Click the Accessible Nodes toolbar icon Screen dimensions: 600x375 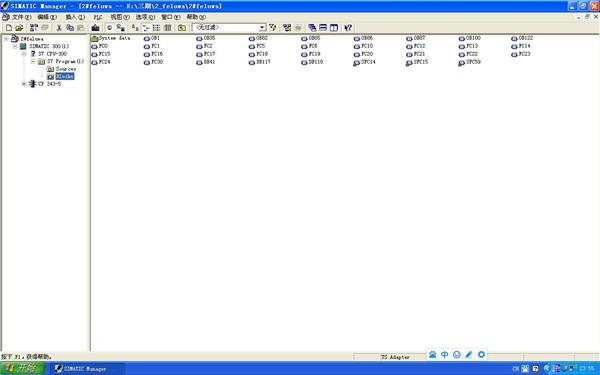pos(34,28)
